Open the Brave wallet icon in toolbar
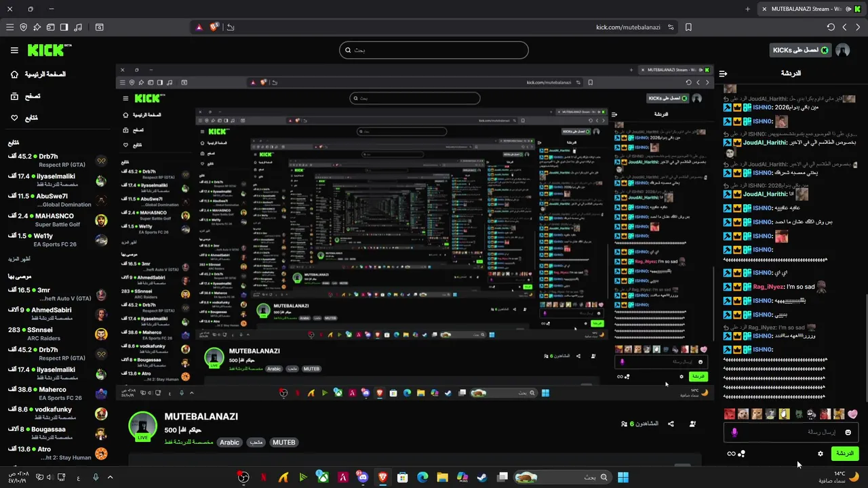Screen dimensions: 868x488 (50, 27)
